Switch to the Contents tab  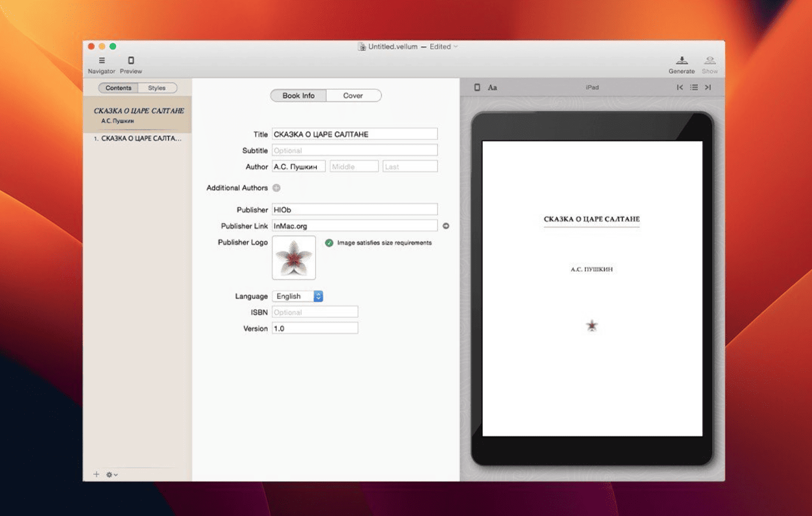[x=118, y=88]
